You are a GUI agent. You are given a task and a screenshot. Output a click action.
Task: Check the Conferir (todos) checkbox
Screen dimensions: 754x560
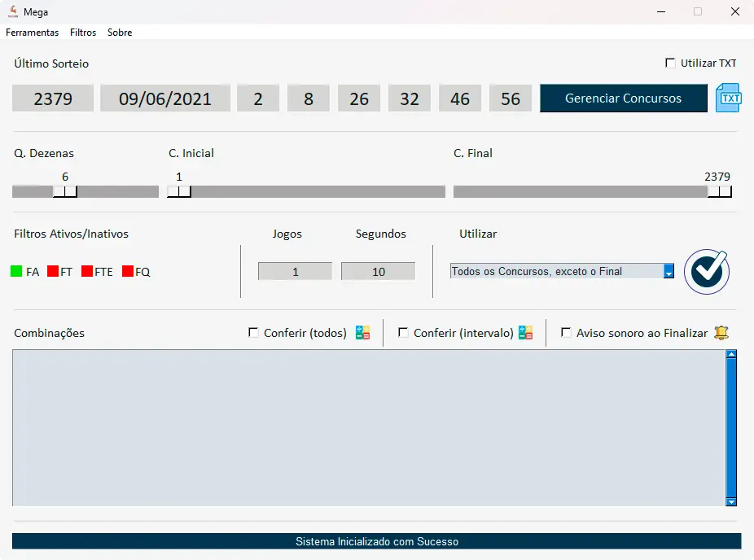tap(253, 333)
